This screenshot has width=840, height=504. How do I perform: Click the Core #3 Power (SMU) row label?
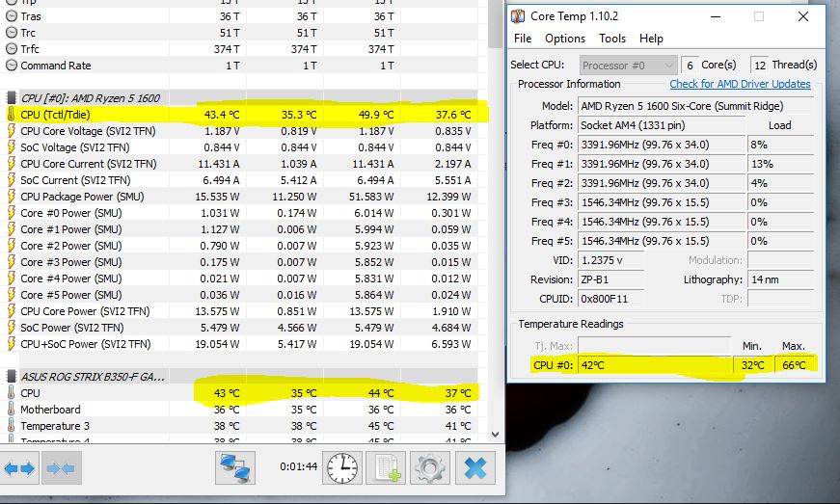pyautogui.click(x=71, y=262)
